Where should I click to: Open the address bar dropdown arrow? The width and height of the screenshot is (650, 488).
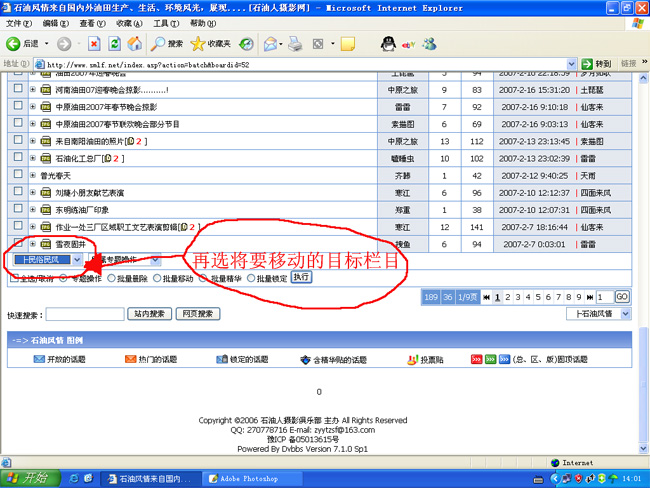(x=571, y=64)
